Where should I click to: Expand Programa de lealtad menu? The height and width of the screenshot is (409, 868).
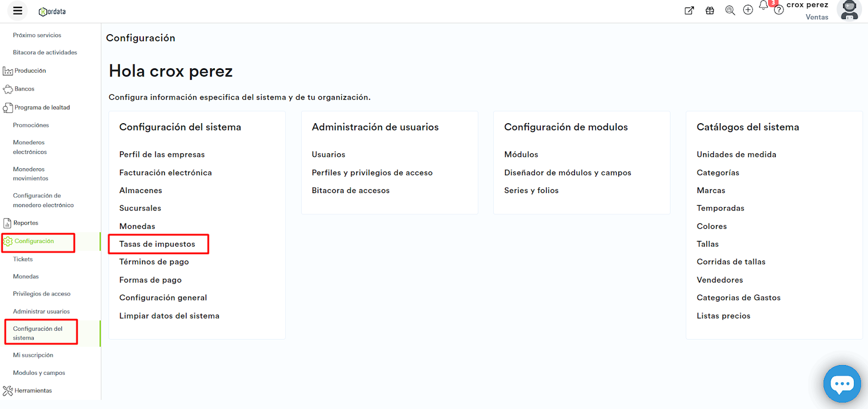point(42,107)
